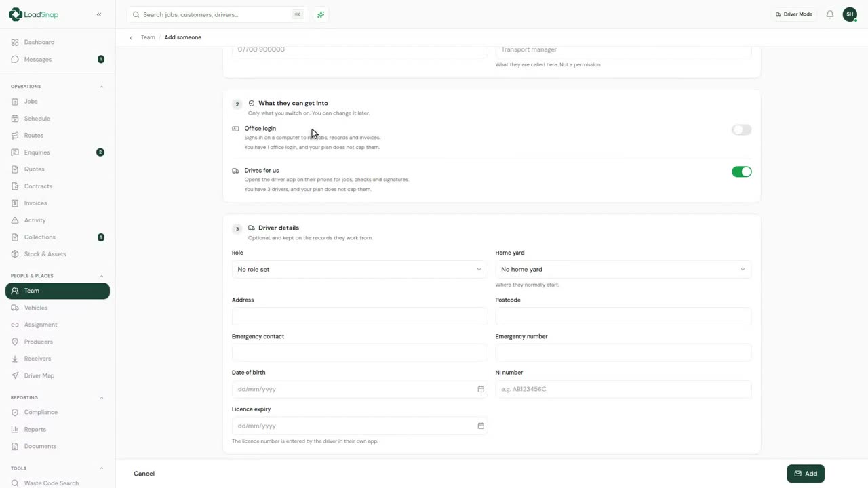The width and height of the screenshot is (868, 488).
Task: Open Stock & Assets page
Action: click(58, 254)
